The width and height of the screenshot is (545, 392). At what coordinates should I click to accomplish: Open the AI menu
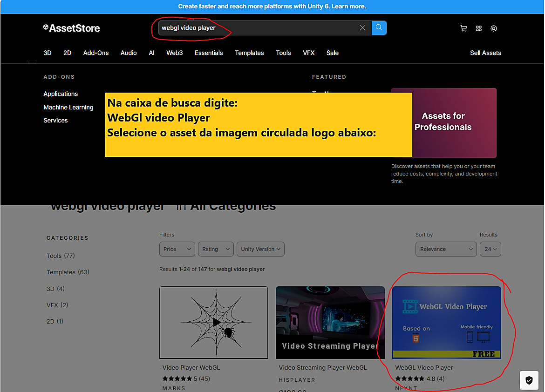[151, 53]
